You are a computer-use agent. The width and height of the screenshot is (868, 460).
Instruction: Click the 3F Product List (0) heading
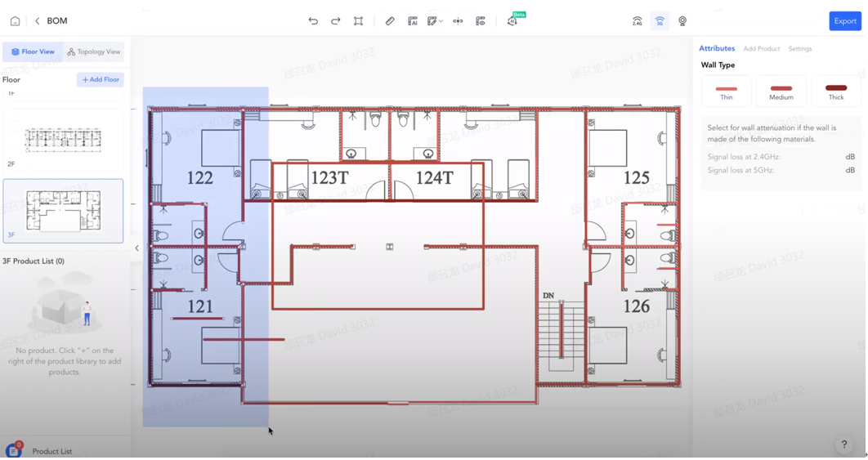[34, 261]
